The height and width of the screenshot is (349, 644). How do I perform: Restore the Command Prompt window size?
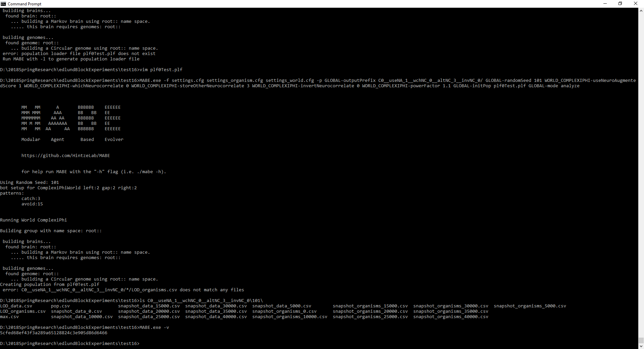(620, 4)
